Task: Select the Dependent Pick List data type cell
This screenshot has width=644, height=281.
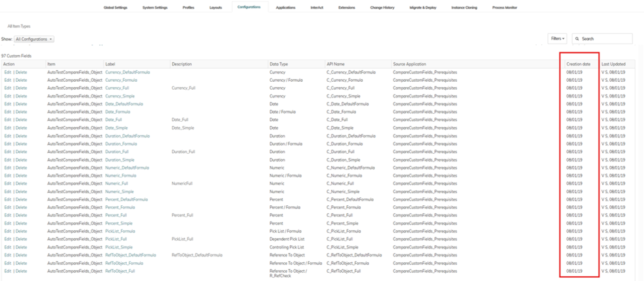Action: click(x=286, y=239)
